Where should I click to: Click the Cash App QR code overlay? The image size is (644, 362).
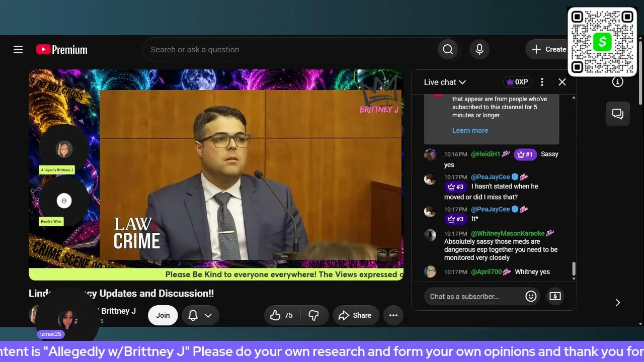pyautogui.click(x=602, y=42)
